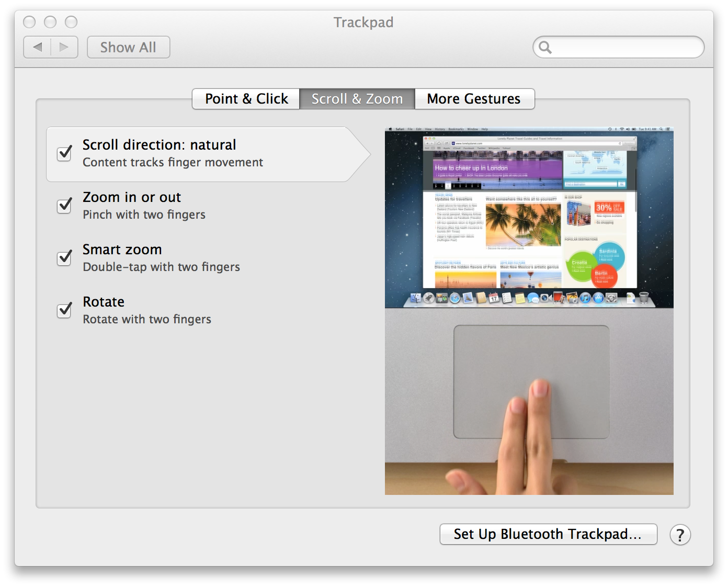The width and height of the screenshot is (728, 587).
Task: Focus the search field in the toolbar
Action: pyautogui.click(x=619, y=47)
